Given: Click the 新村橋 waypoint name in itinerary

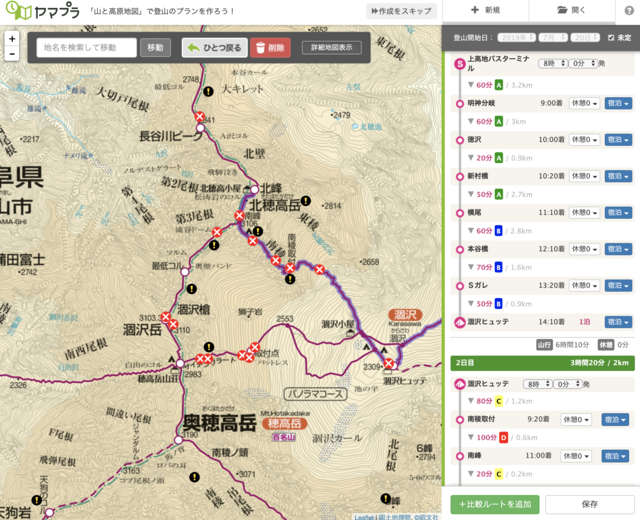Looking at the screenshot, I should point(478,176).
